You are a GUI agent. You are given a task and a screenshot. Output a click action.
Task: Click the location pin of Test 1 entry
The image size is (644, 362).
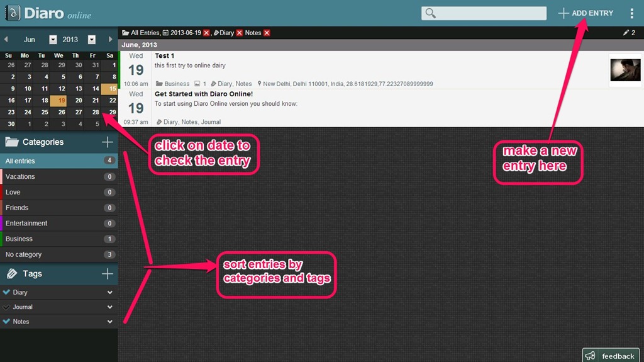[259, 84]
